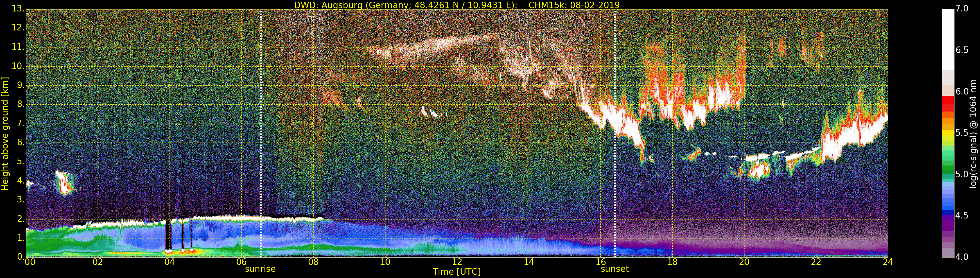Click the white sunset dotted line marker
This screenshot has width=980, height=278.
point(615,133)
